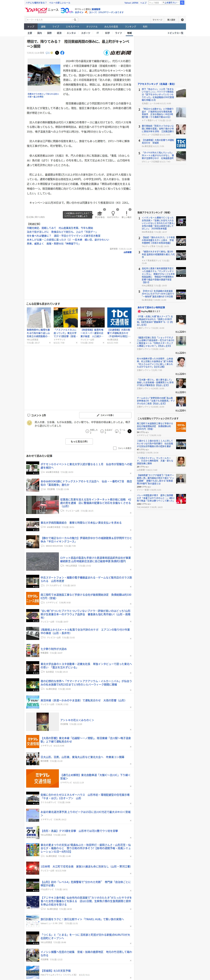Dismiss the 勤務時間中に職場を離れ recommended card
The height and width of the screenshot is (980, 210).
click(50, 343)
